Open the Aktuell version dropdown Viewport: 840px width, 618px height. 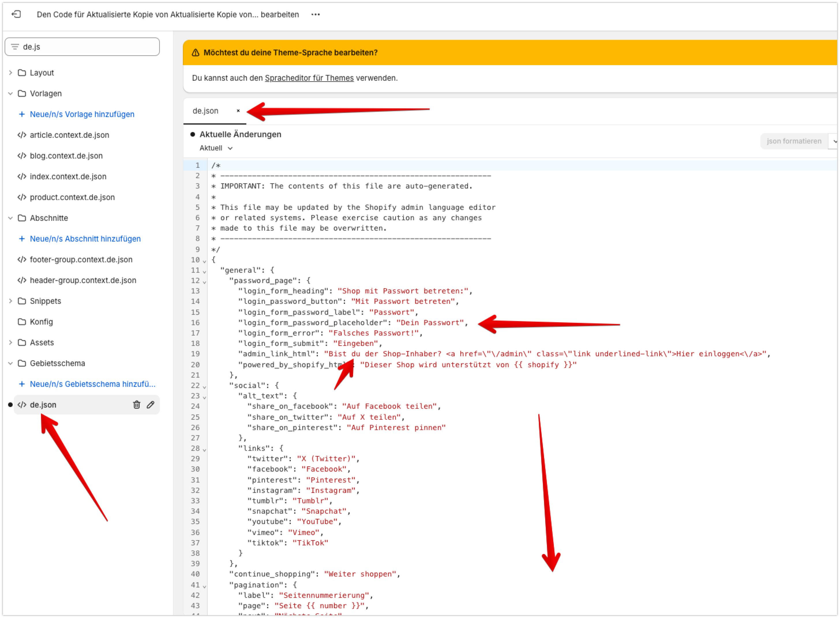point(216,148)
